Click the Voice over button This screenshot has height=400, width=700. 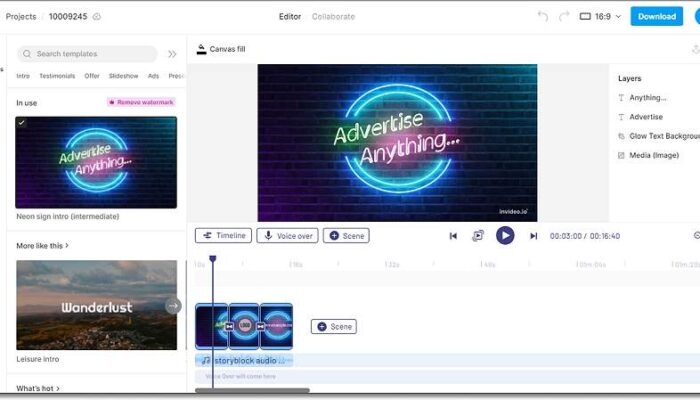click(288, 236)
